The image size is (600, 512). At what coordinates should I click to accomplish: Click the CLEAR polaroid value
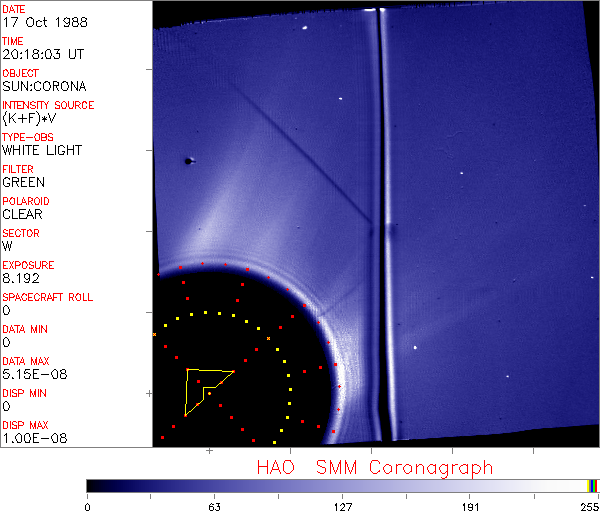(x=22, y=214)
